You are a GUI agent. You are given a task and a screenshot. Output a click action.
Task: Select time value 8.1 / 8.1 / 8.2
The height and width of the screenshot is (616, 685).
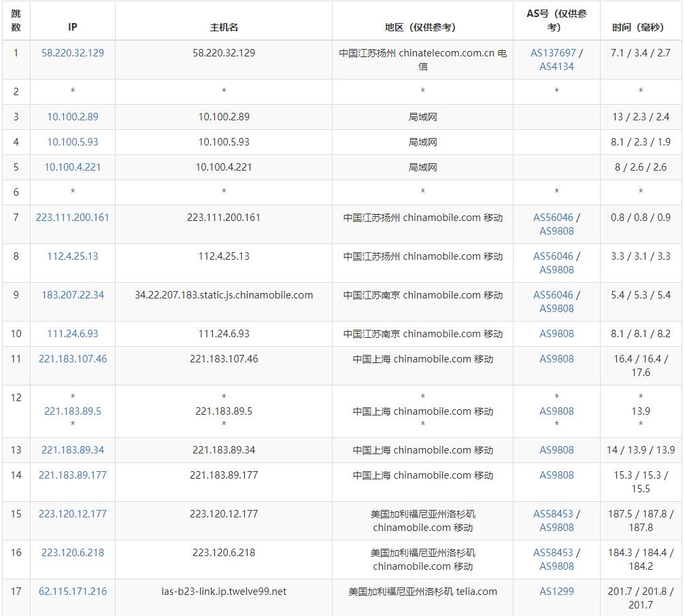point(640,334)
